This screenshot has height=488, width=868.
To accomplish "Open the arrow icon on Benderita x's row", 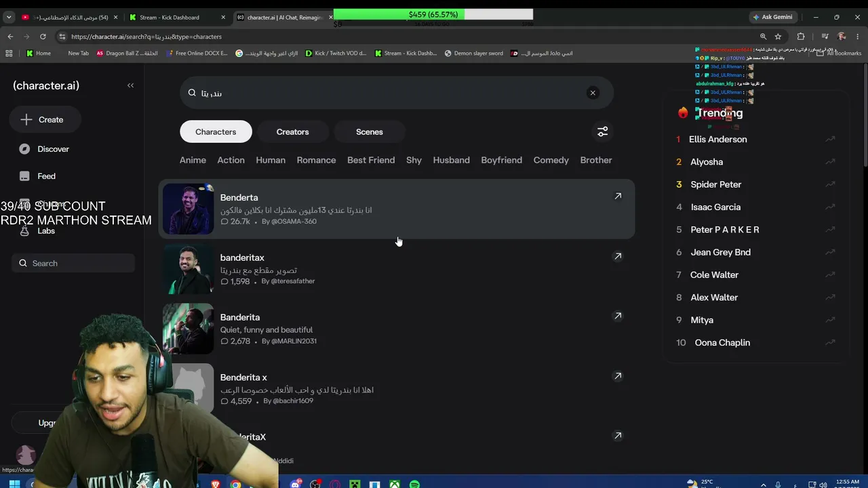I will coord(618,375).
